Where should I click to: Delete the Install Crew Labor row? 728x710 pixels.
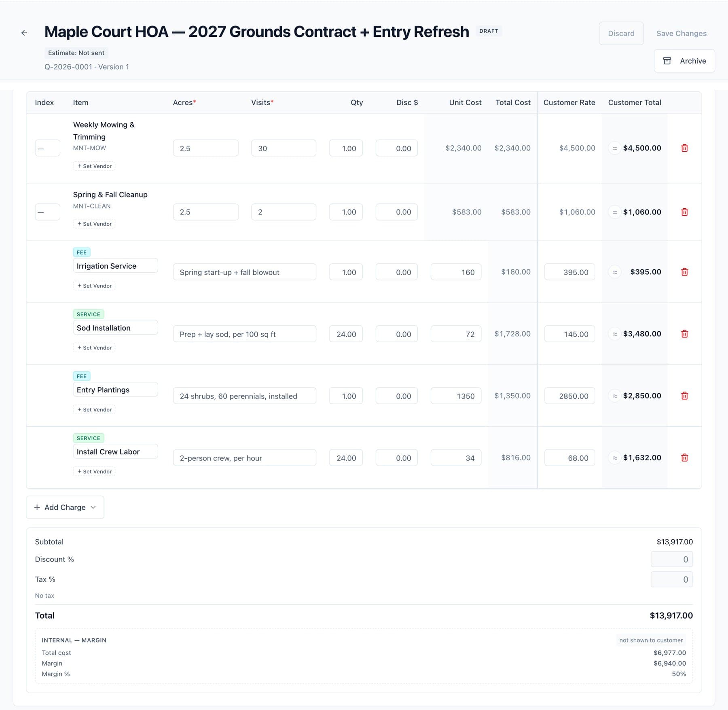point(684,458)
